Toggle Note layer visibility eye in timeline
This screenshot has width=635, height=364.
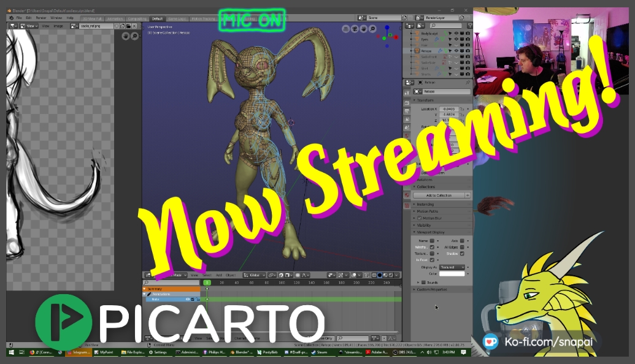pyautogui.click(x=188, y=299)
